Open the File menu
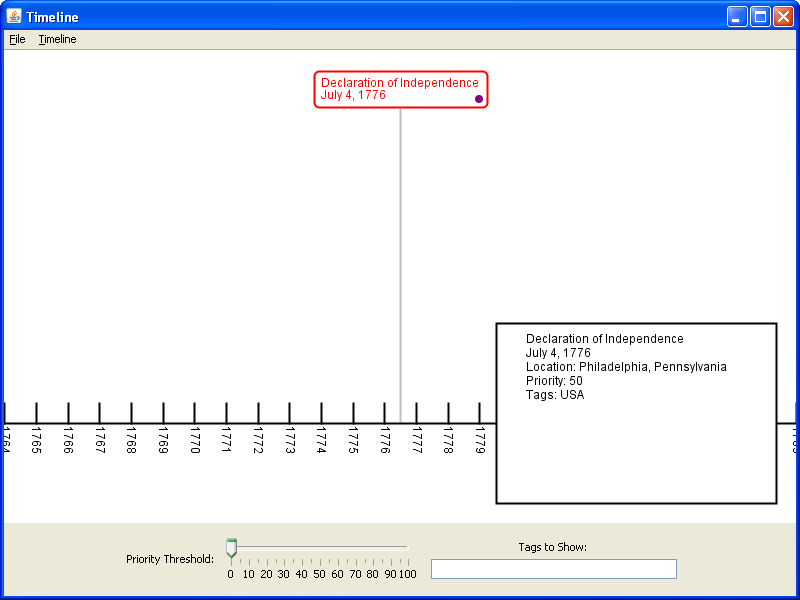 (17, 39)
